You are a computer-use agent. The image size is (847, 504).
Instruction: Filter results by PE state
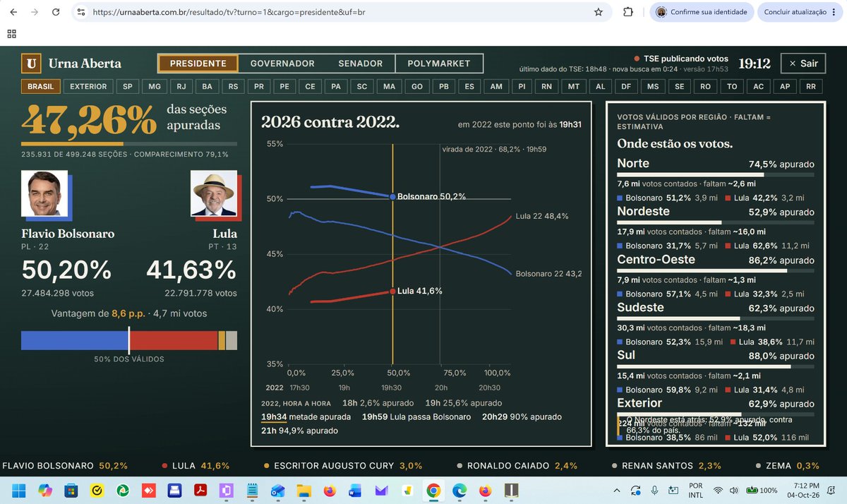(x=284, y=87)
